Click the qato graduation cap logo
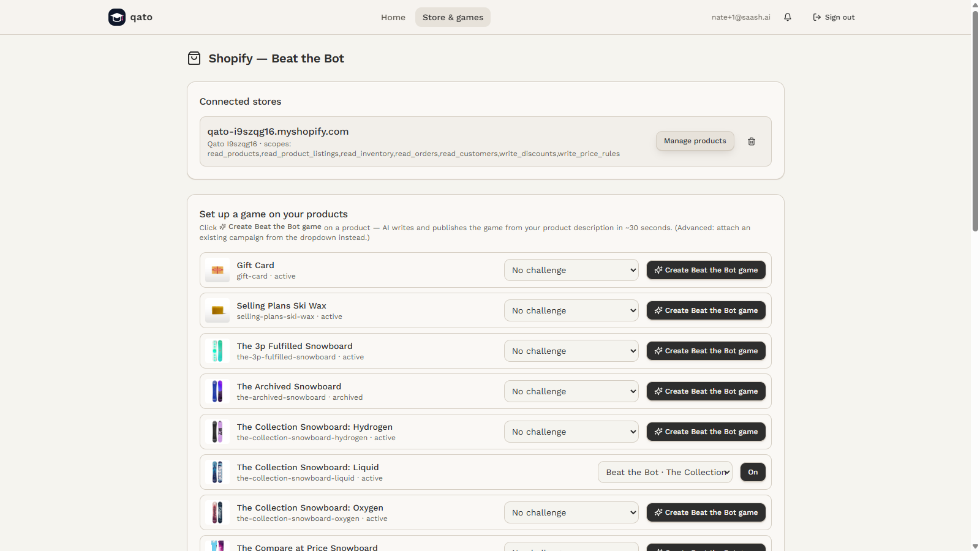Viewport: 980px width, 551px height. pos(117,17)
